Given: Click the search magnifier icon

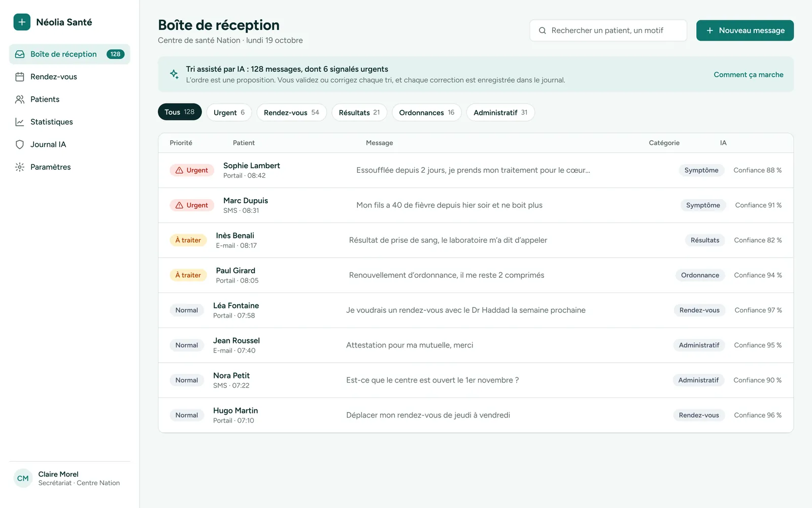Looking at the screenshot, I should click(x=543, y=30).
